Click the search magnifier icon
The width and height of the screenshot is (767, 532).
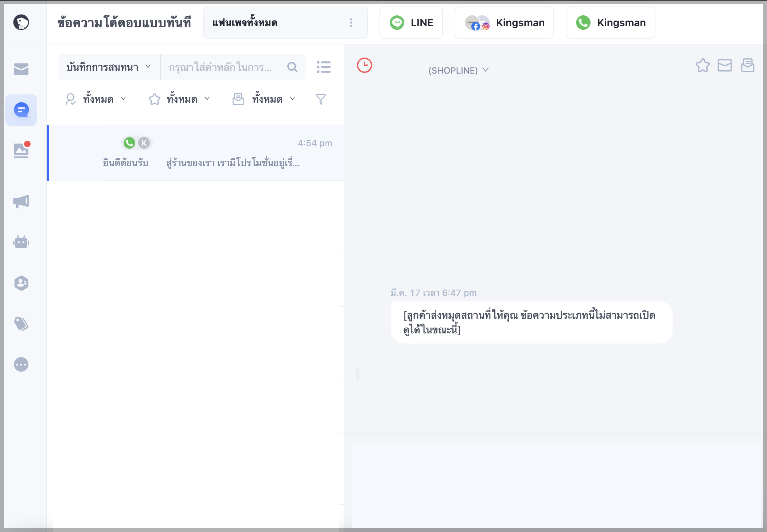(292, 67)
